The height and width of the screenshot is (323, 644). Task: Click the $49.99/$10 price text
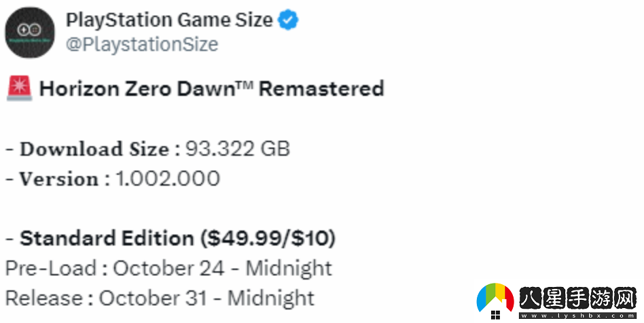268,239
